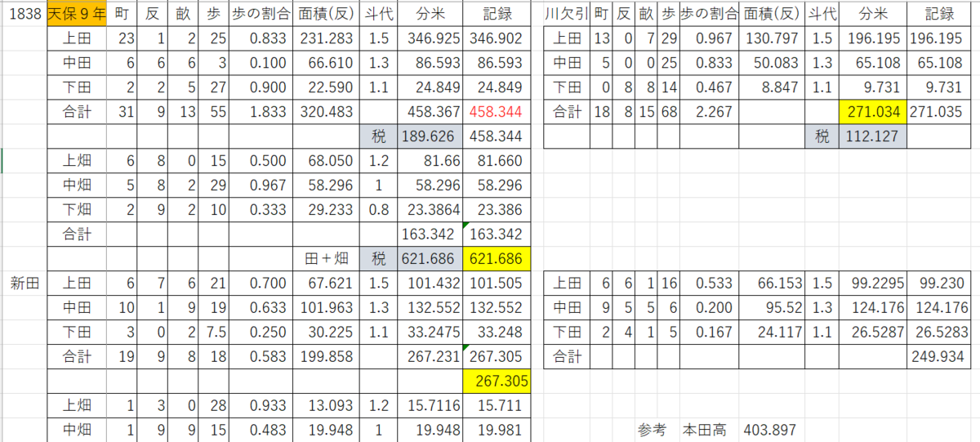Image resolution: width=980 pixels, height=442 pixels.
Task: Select the ratio value 0.483
Action: (259, 430)
